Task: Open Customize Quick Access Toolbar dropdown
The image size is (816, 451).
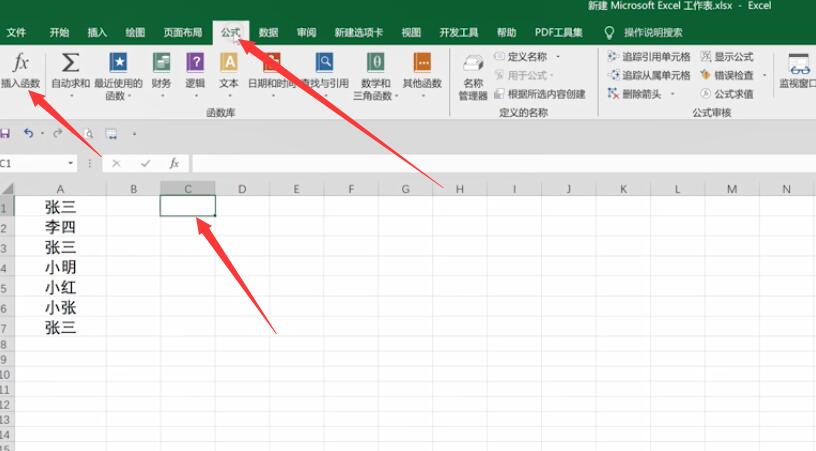Action: [x=134, y=134]
